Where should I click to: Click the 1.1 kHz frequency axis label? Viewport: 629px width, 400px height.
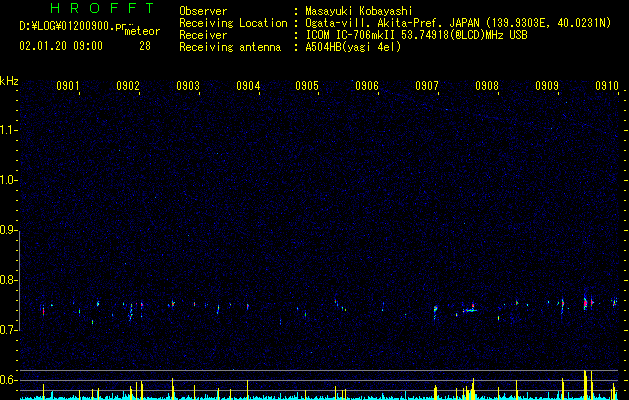tap(9, 130)
